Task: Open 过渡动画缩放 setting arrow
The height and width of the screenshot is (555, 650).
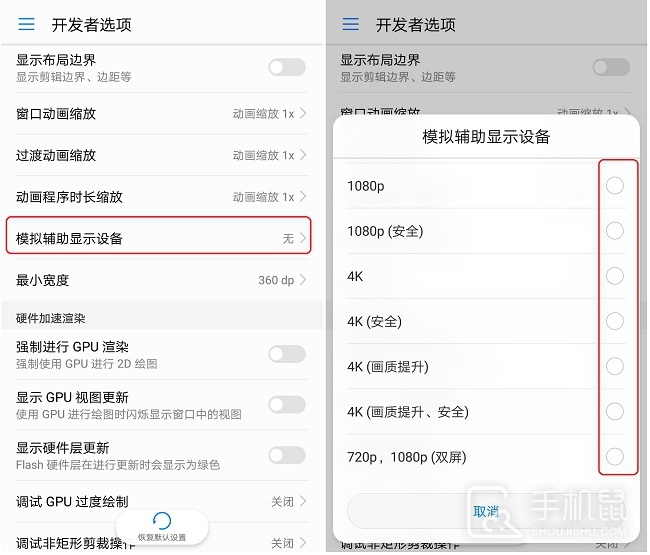Action: [x=303, y=155]
